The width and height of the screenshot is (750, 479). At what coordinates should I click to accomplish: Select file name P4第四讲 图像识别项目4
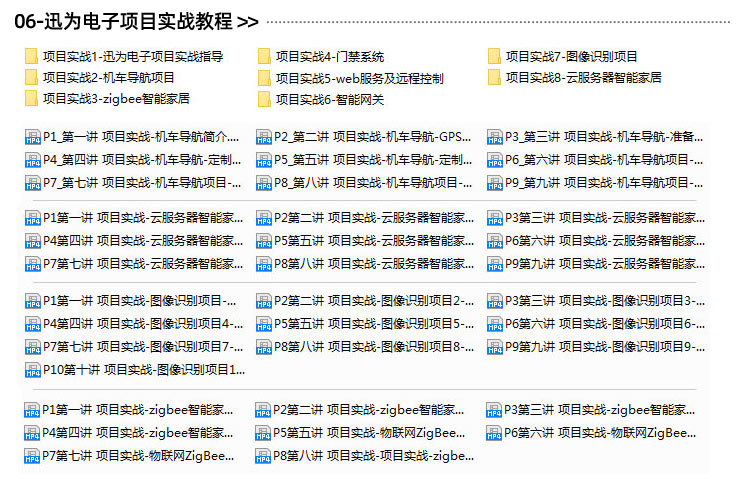(143, 324)
